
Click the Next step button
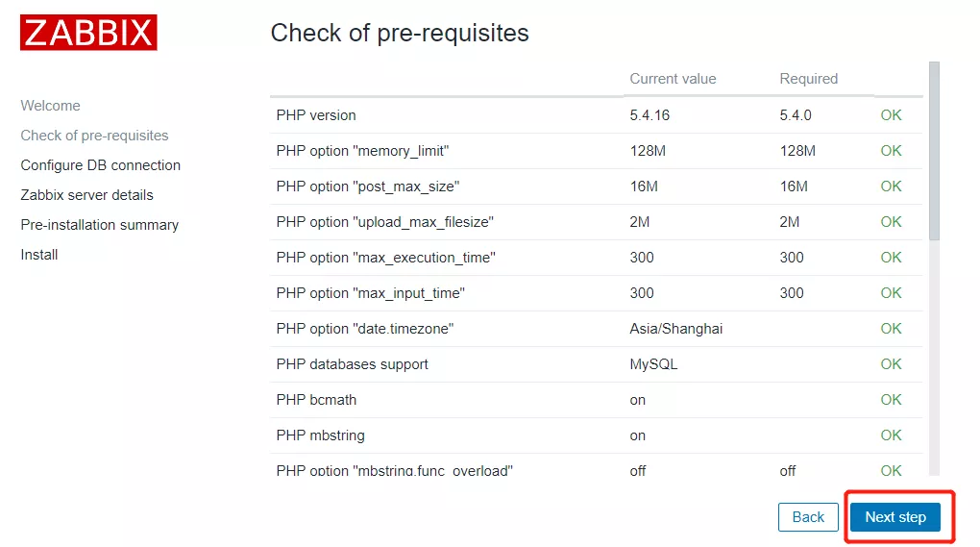click(894, 517)
